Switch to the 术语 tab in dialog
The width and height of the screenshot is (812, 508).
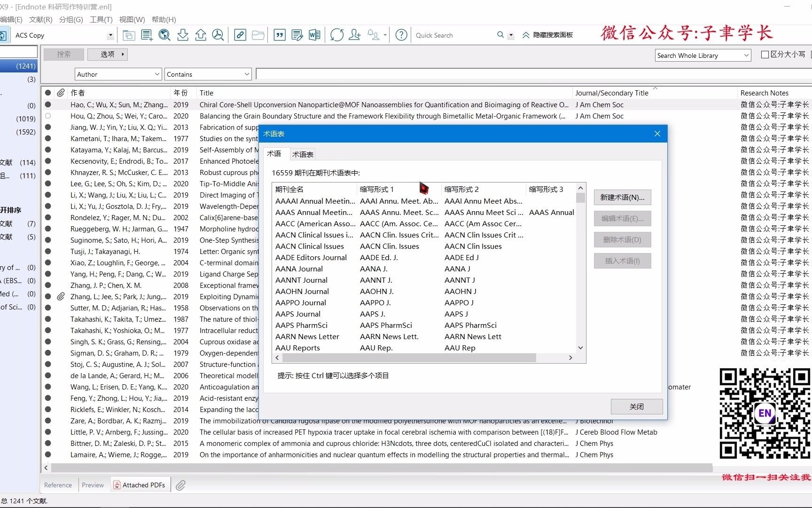(x=274, y=154)
